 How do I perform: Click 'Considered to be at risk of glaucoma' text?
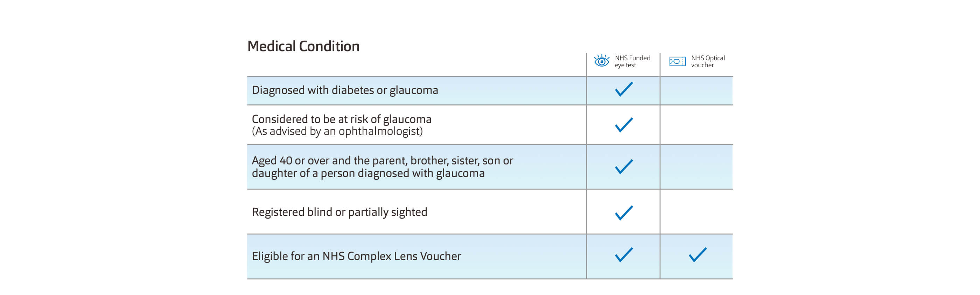click(341, 119)
